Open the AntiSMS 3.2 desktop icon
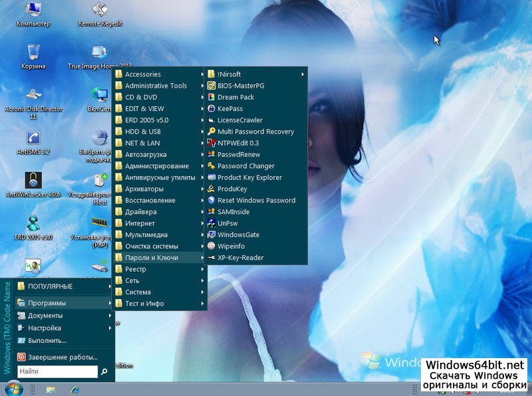This screenshot has width=532, height=396. 33,138
